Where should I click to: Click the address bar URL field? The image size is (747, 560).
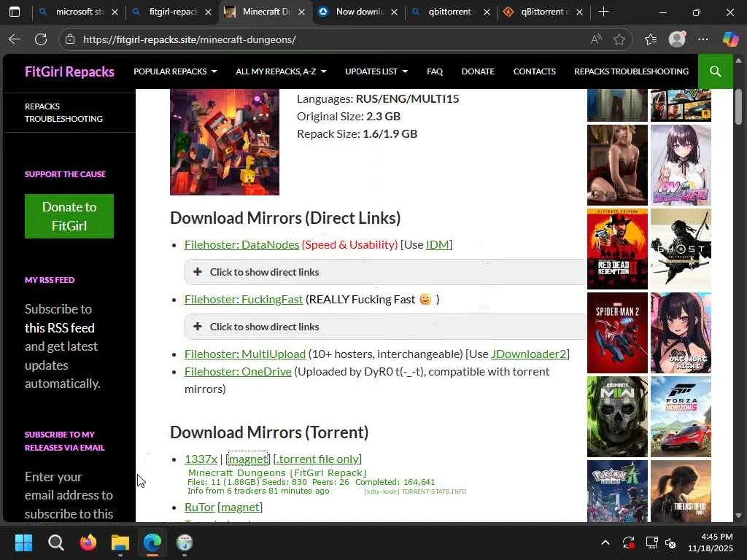point(333,39)
